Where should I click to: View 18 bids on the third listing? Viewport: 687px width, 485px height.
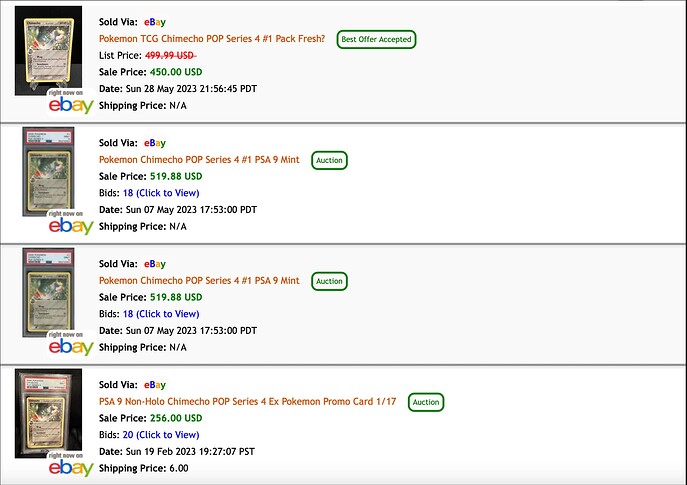tap(161, 314)
